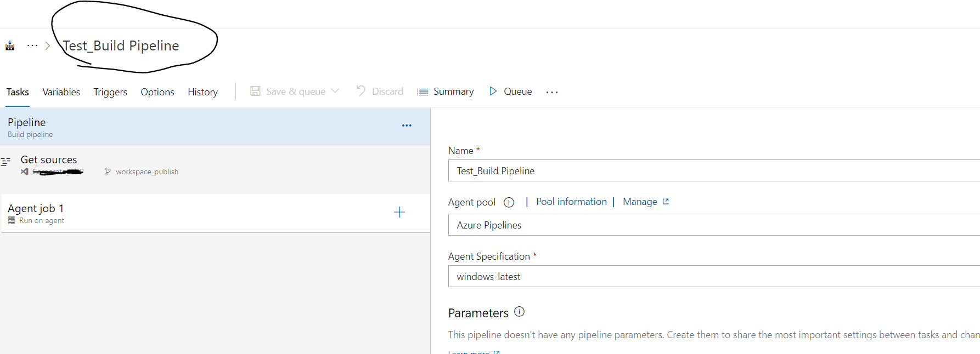Image resolution: width=980 pixels, height=354 pixels.
Task: Open Pipeline more options ellipsis
Action: click(406, 125)
